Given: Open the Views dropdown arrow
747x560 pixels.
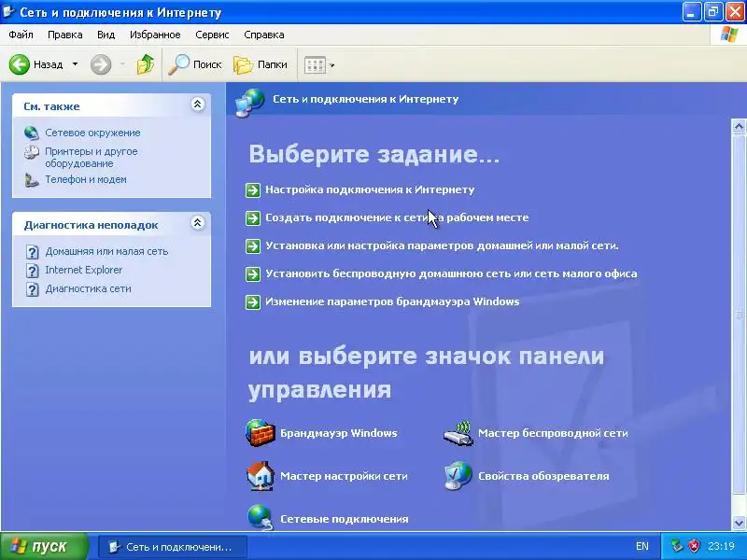Looking at the screenshot, I should point(332,65).
